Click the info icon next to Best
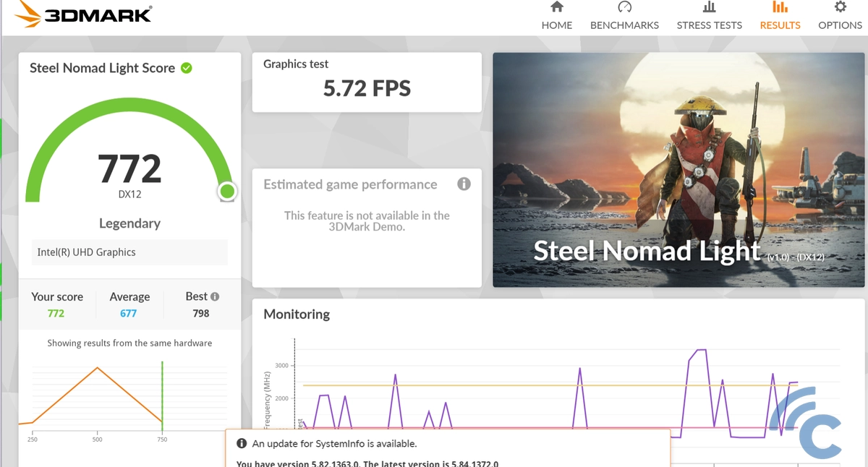The width and height of the screenshot is (868, 467). click(x=215, y=296)
